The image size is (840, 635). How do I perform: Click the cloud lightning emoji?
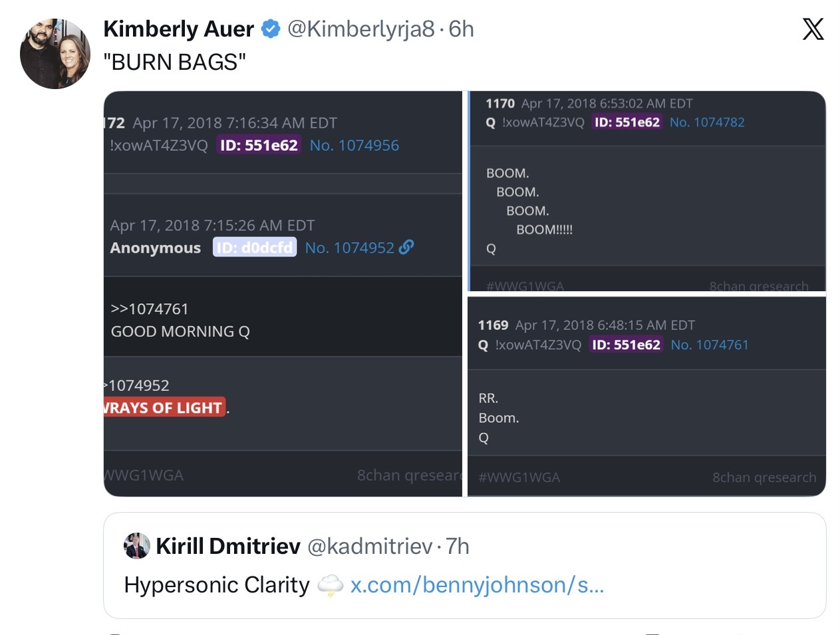point(330,585)
